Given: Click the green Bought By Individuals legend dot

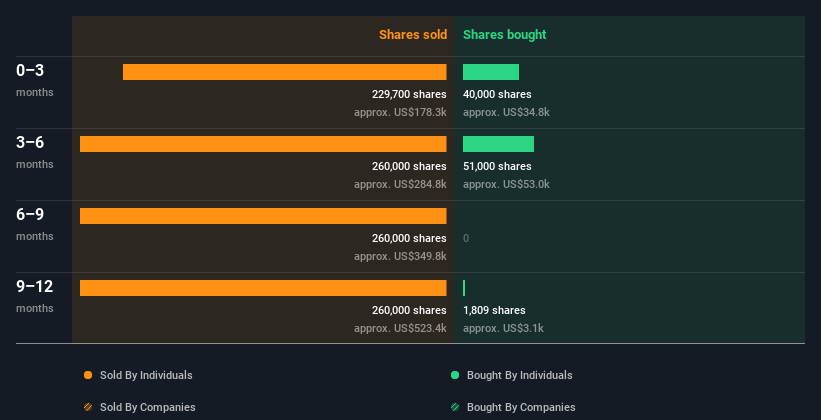Looking at the screenshot, I should click(x=455, y=376).
